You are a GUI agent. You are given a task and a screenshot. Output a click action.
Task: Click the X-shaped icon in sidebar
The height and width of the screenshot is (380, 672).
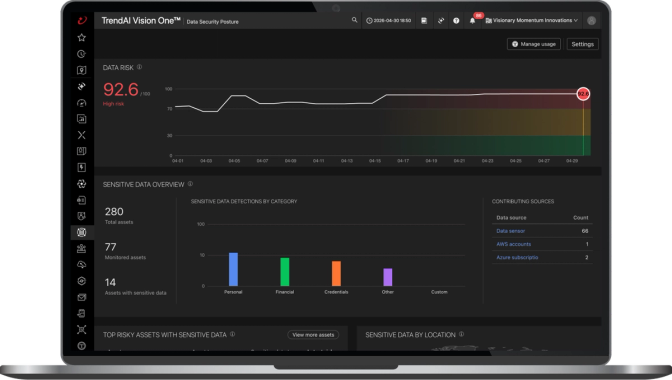(81, 135)
